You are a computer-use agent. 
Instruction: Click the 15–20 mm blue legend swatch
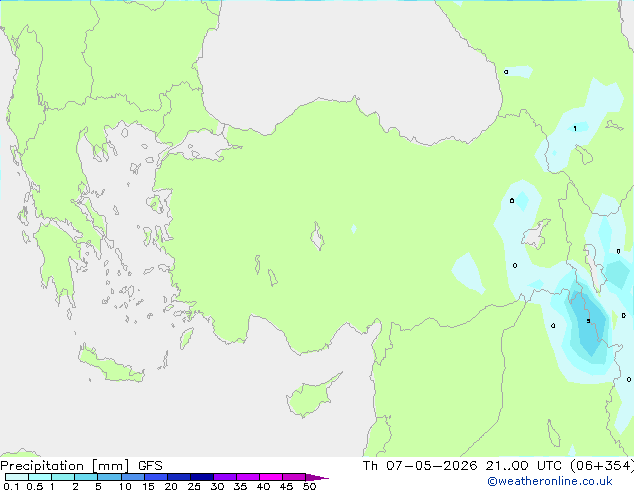coord(156,477)
